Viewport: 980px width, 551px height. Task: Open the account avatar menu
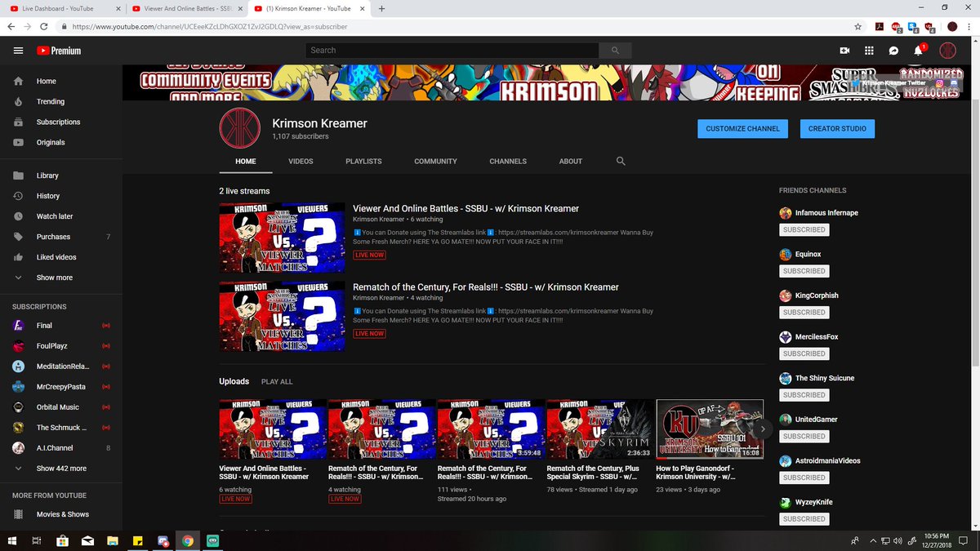(947, 51)
